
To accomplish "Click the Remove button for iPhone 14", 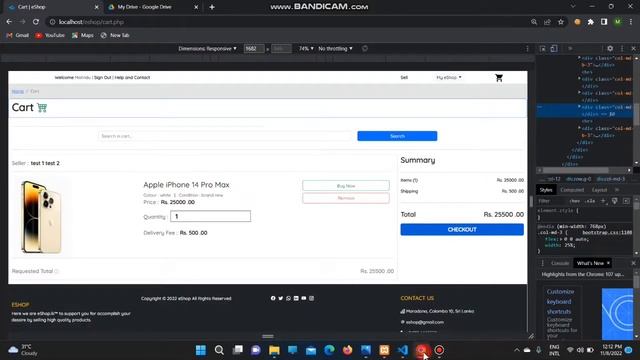I will [346, 198].
